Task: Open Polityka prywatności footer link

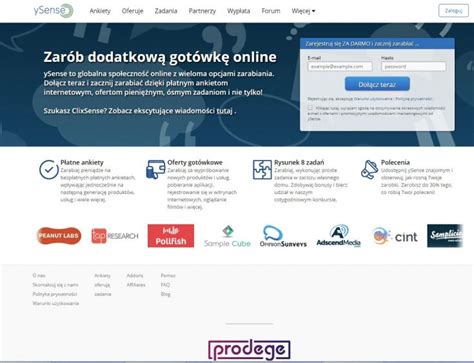Action: [55, 294]
